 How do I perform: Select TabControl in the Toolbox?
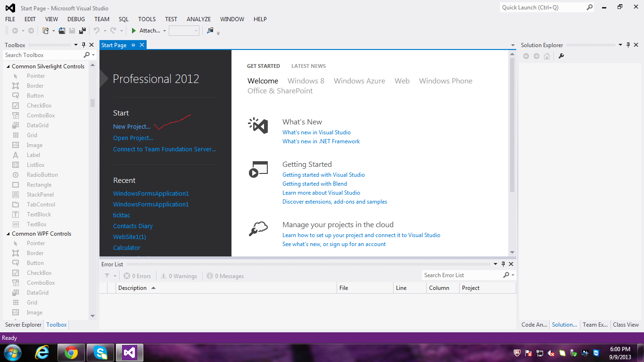pos(41,205)
